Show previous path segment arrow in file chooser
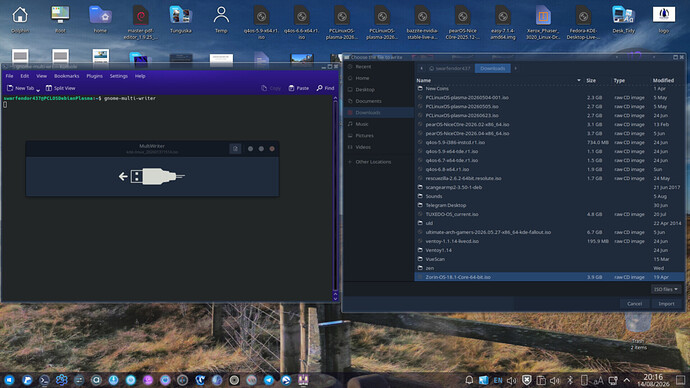 (x=422, y=68)
